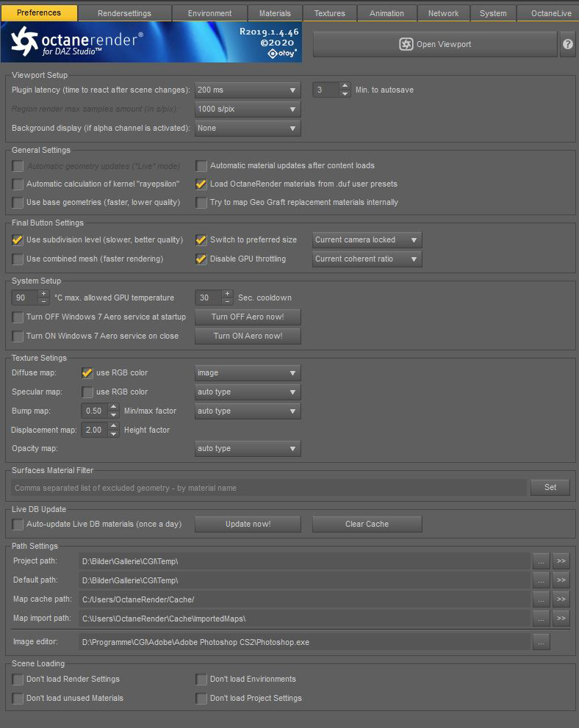
Task: Open Specular map auto type dropdown
Action: click(x=248, y=392)
